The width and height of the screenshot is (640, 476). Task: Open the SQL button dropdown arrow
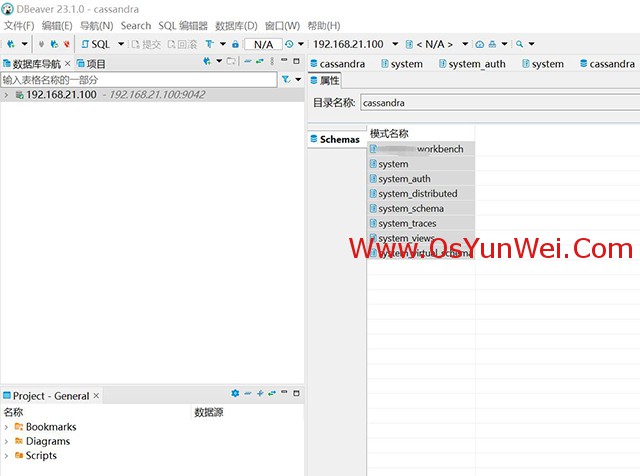[121, 44]
